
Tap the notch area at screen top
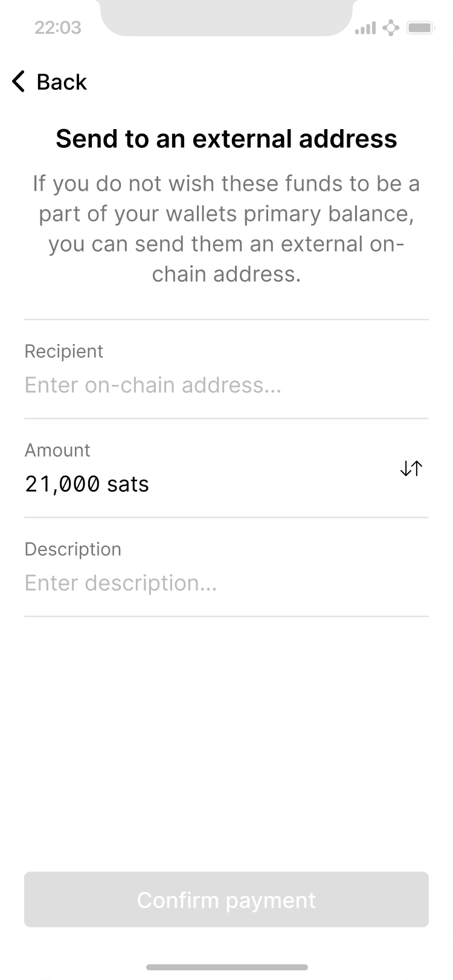[x=226, y=17]
